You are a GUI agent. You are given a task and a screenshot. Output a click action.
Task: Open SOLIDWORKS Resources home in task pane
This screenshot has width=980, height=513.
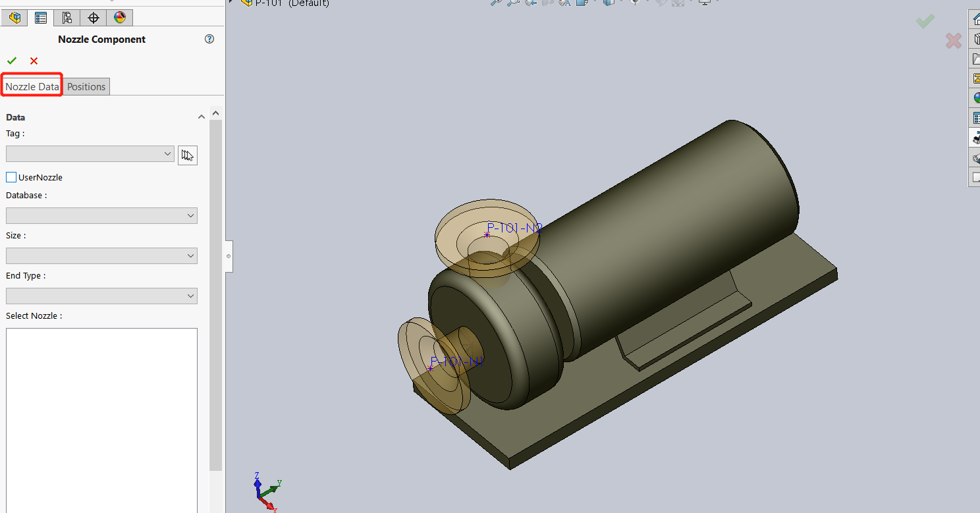[976, 20]
